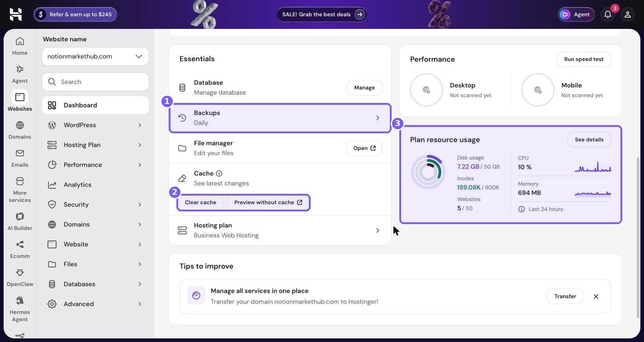Viewport: 644px width, 342px height.
Task: Open AI Builder in left rail
Action: pos(20,221)
